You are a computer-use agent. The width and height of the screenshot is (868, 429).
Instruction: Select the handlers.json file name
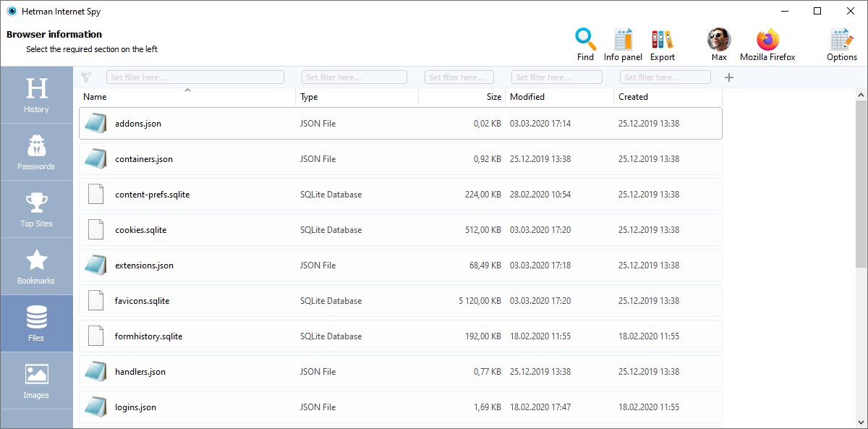pyautogui.click(x=140, y=372)
